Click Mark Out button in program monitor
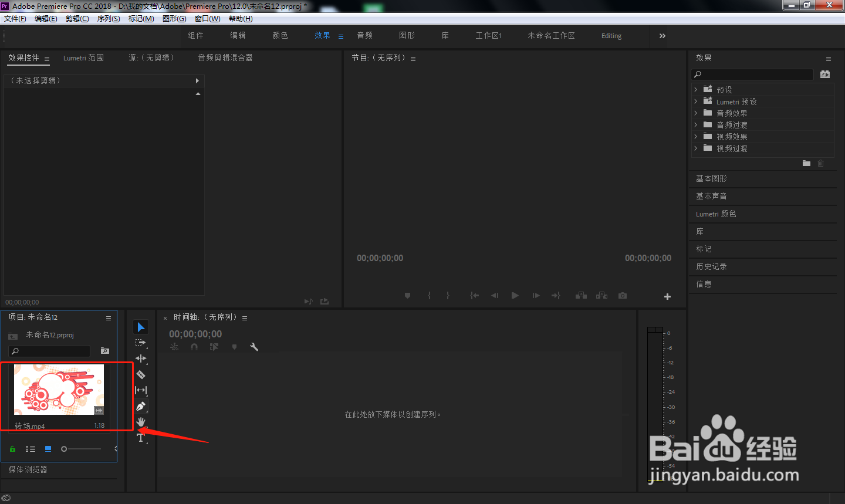The image size is (845, 504). pyautogui.click(x=448, y=296)
